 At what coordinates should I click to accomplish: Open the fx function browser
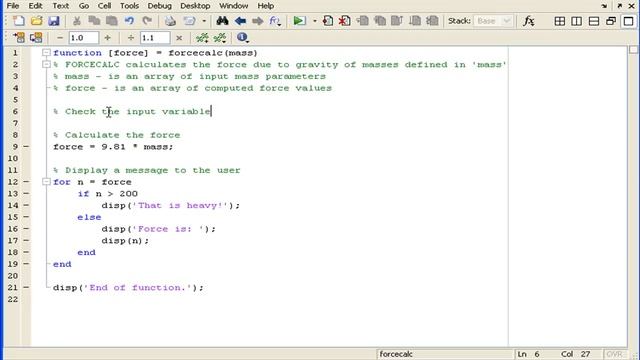[529, 21]
